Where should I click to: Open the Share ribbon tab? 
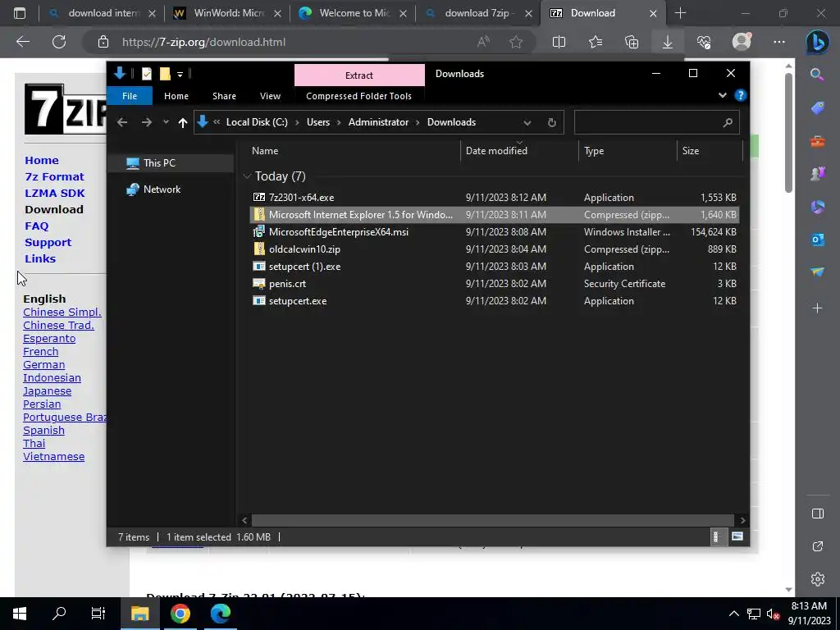coord(224,96)
